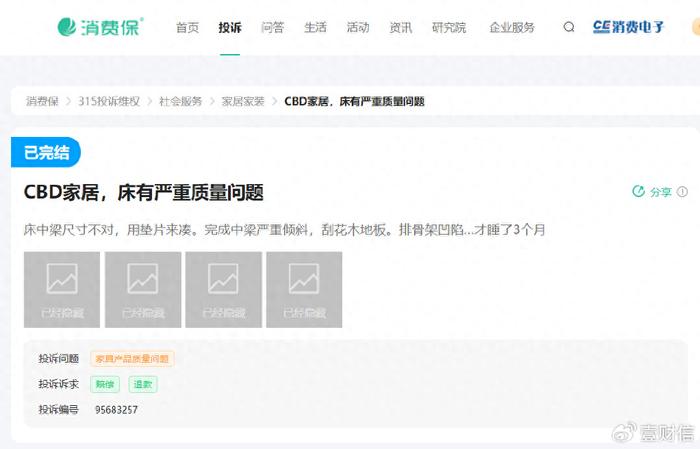Viewport: 700px width, 449px height.
Task: Open the third hidden image thumbnail
Action: 224,290
